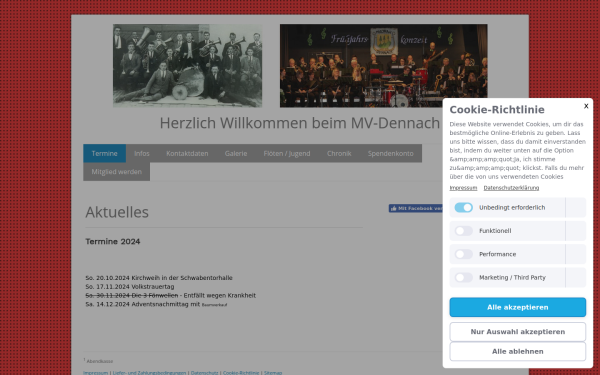The width and height of the screenshot is (600, 375).
Task: Click the Aktuelles heading
Action: [x=117, y=212]
